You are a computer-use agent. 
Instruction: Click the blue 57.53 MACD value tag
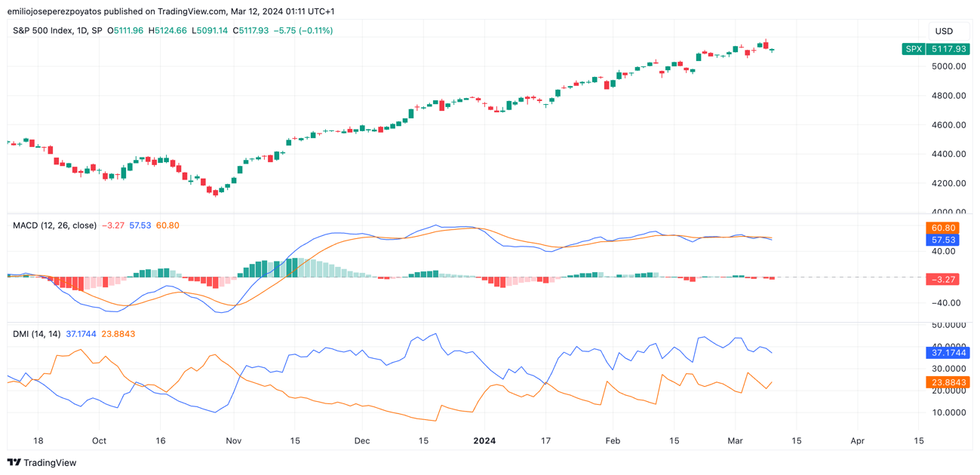942,240
